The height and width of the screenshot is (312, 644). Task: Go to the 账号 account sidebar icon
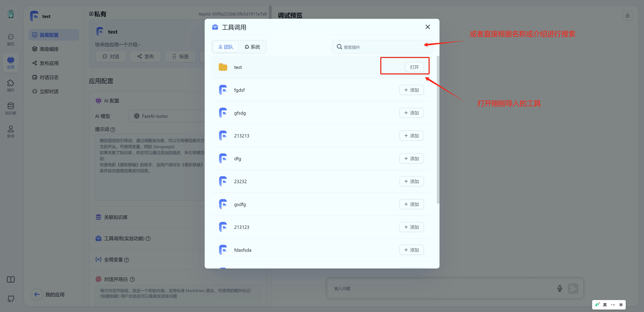click(11, 132)
